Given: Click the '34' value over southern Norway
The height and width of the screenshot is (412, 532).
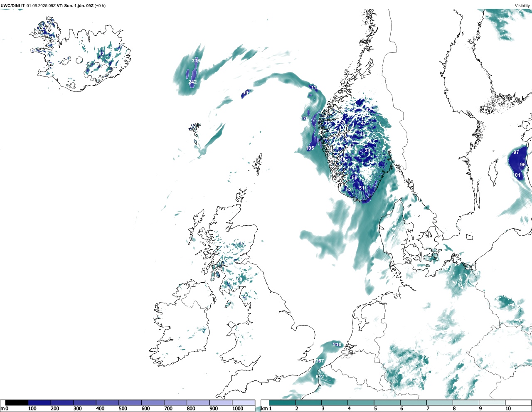Looking at the screenshot, I should [x=367, y=150].
